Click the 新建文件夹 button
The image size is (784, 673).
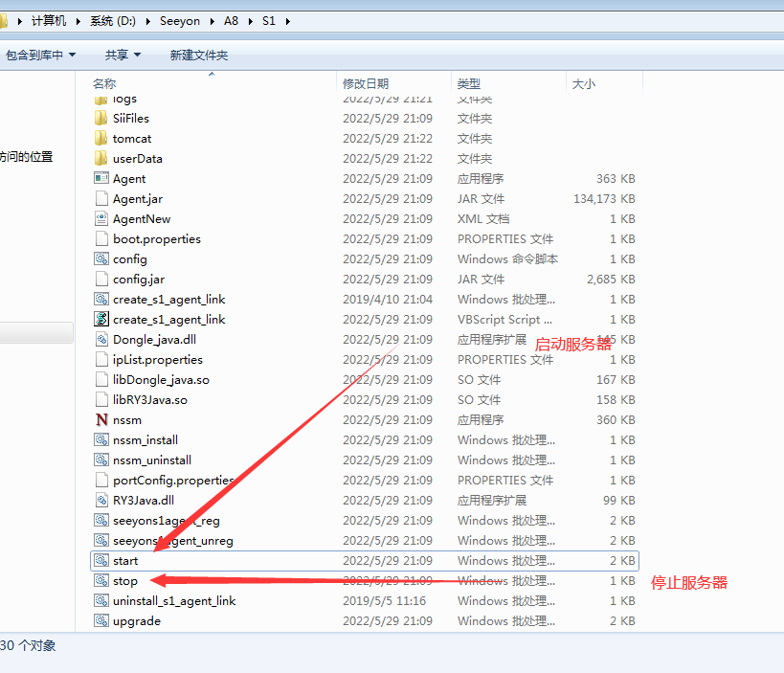tap(199, 55)
